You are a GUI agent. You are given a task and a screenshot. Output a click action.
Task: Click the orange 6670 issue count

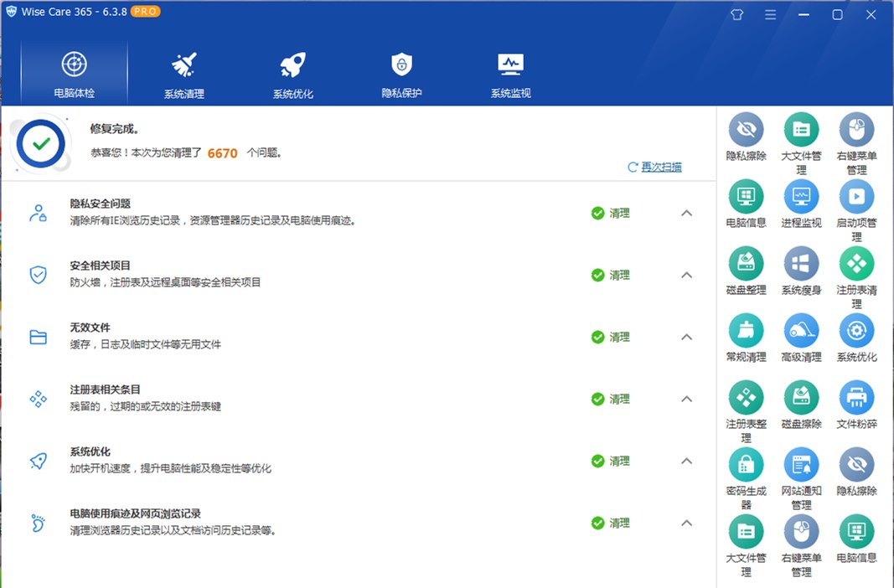pyautogui.click(x=222, y=153)
